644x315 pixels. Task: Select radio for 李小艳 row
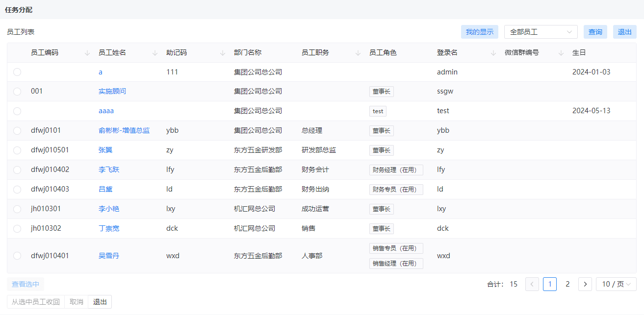pos(17,209)
